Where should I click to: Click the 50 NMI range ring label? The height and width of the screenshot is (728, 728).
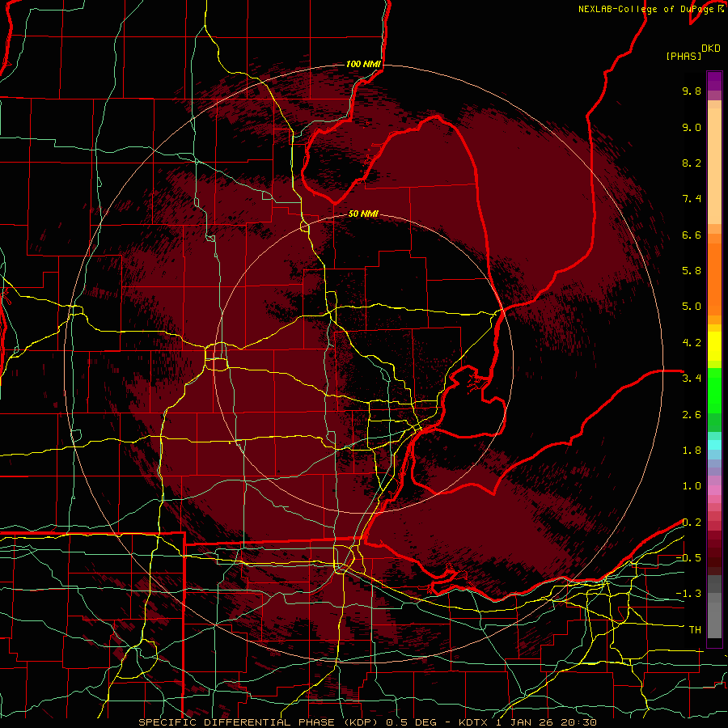point(363,214)
